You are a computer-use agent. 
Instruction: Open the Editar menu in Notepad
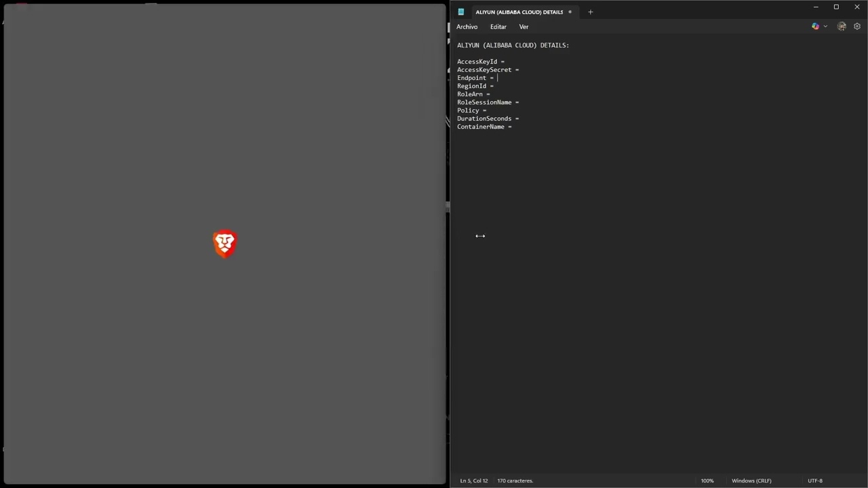pos(498,26)
